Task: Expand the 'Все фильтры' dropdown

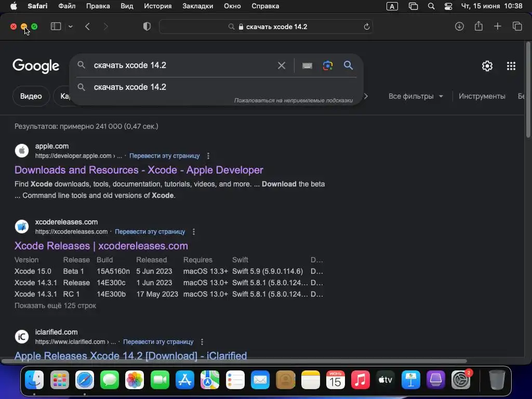Action: coord(416,96)
